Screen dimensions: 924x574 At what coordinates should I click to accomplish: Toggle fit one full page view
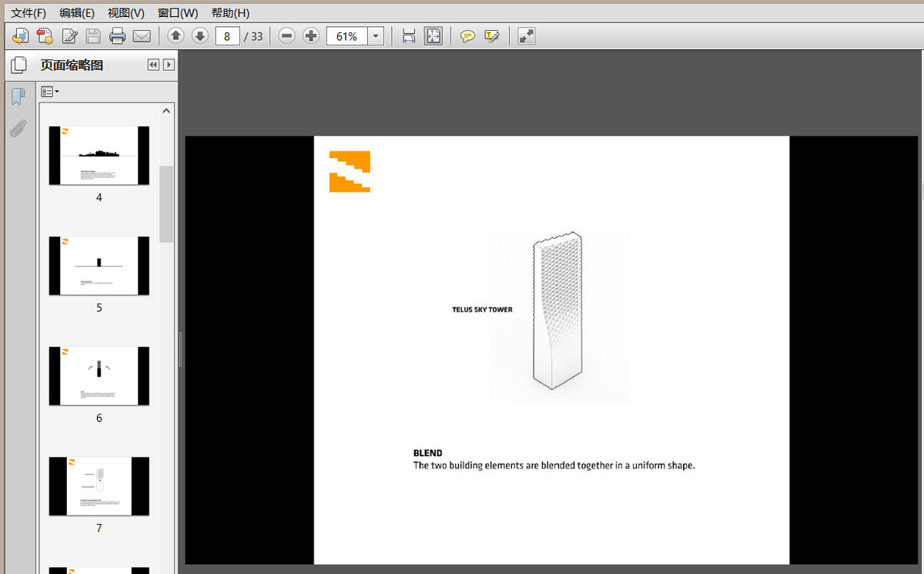[x=434, y=36]
